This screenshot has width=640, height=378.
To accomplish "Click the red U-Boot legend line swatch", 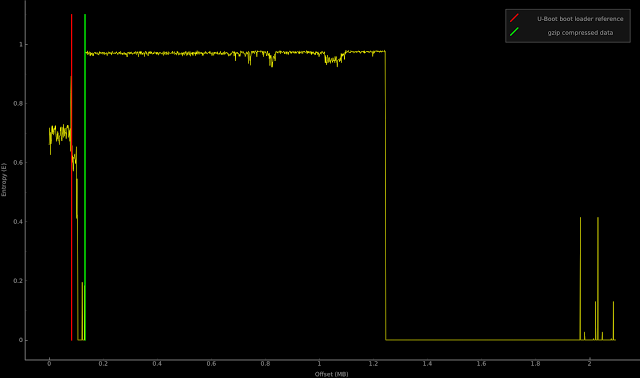I will click(x=514, y=18).
